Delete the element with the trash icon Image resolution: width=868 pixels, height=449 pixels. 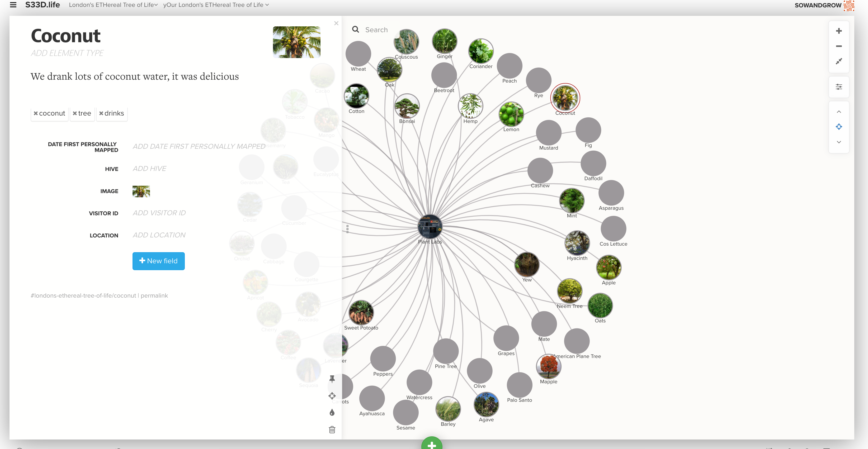click(332, 429)
